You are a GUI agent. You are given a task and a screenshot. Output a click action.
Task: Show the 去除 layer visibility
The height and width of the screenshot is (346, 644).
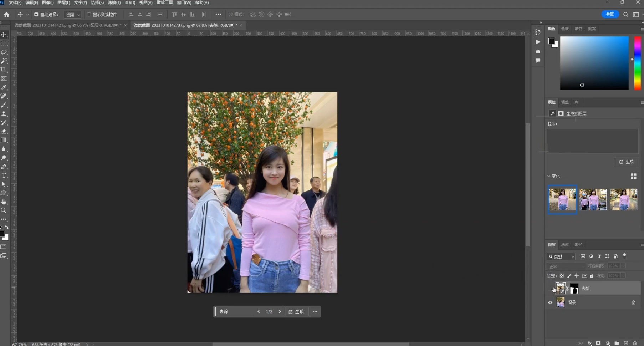550,288
